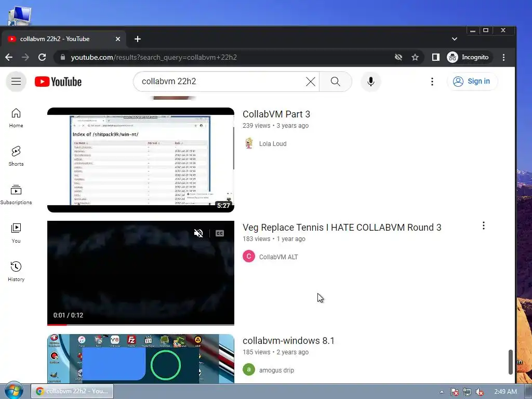
Task: Reload the YouTube page
Action: click(42, 57)
